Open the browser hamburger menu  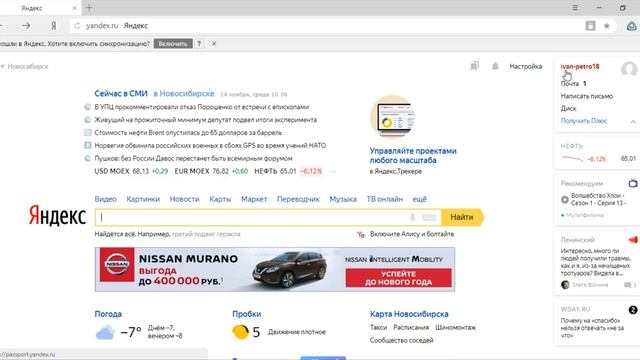[x=575, y=8]
